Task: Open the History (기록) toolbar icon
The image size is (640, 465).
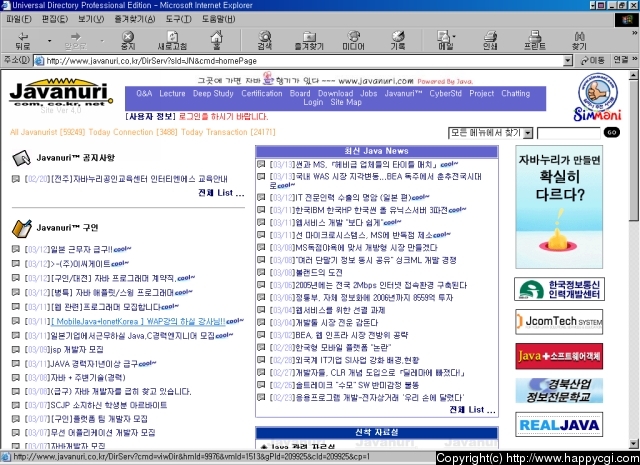Action: 398,40
